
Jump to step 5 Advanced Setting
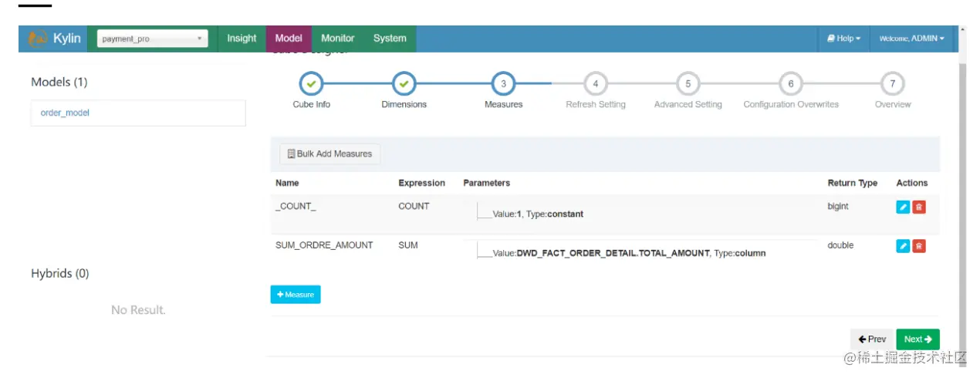(688, 83)
